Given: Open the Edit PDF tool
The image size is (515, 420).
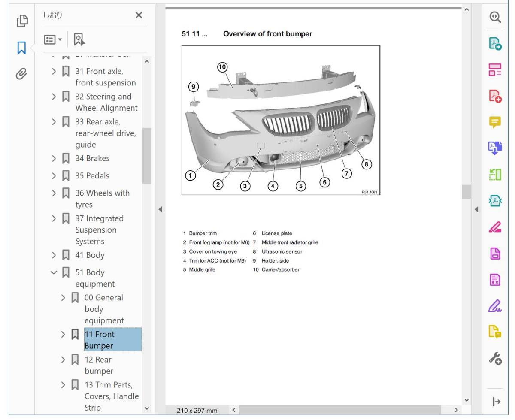Looking at the screenshot, I should tap(495, 69).
